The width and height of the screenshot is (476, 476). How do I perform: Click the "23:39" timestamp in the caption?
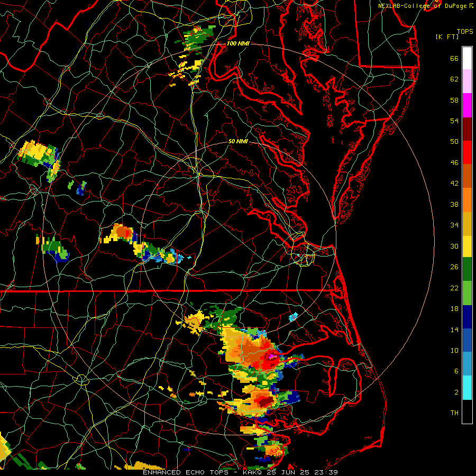(x=326, y=472)
